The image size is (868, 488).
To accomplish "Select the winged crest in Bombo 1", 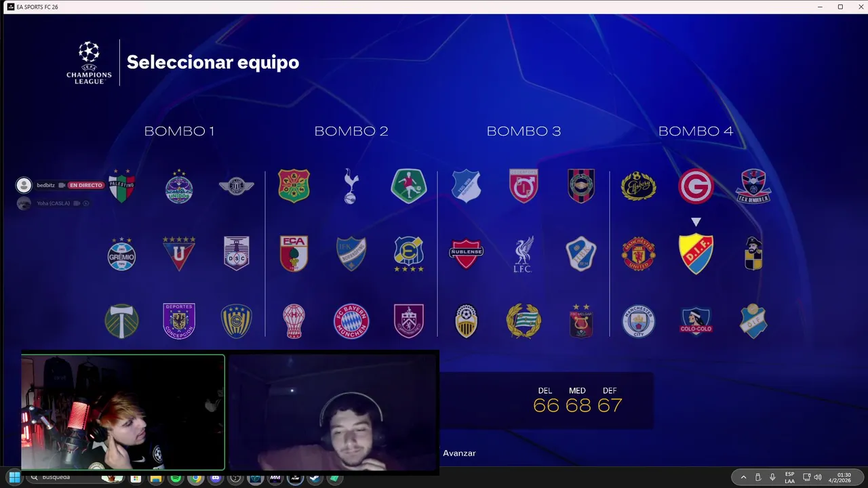I will [x=237, y=186].
